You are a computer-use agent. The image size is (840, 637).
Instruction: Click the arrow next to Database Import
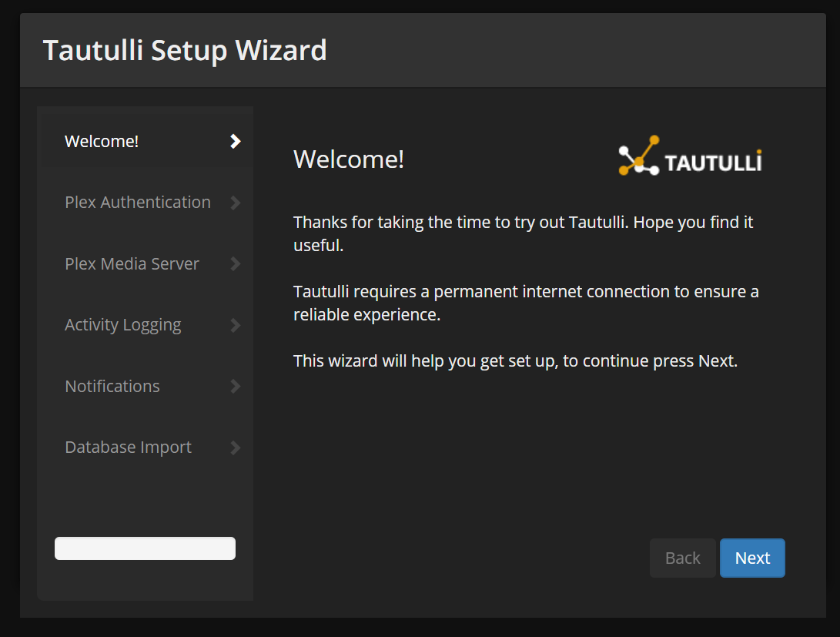pos(236,448)
